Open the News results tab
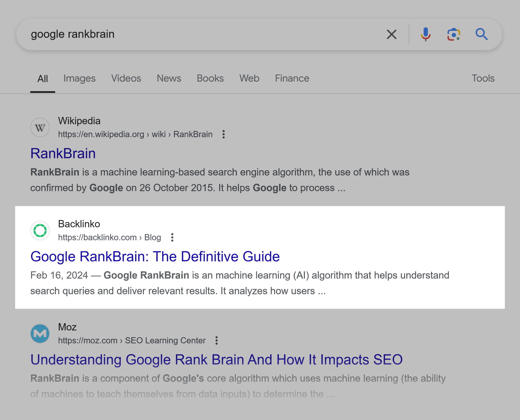This screenshot has width=520, height=420. [x=169, y=78]
